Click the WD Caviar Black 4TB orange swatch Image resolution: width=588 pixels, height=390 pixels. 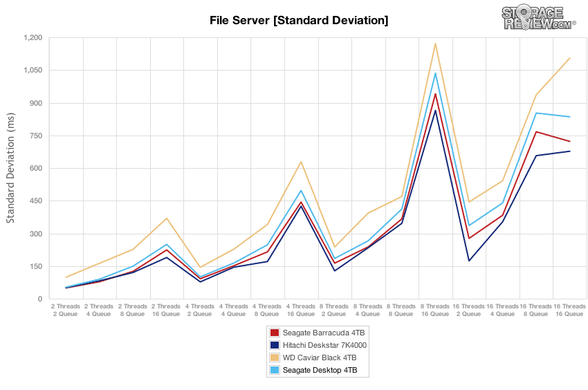click(x=275, y=357)
